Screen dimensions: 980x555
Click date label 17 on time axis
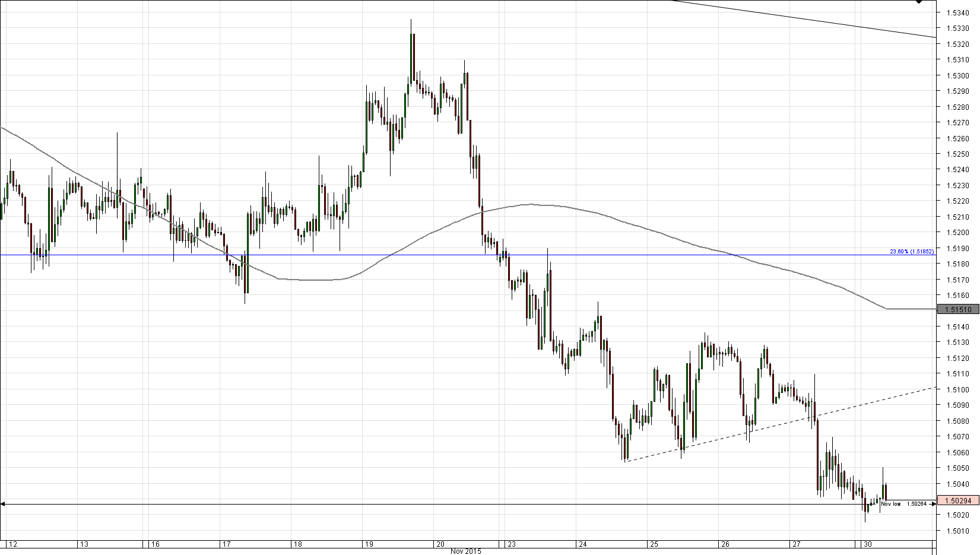(x=226, y=544)
